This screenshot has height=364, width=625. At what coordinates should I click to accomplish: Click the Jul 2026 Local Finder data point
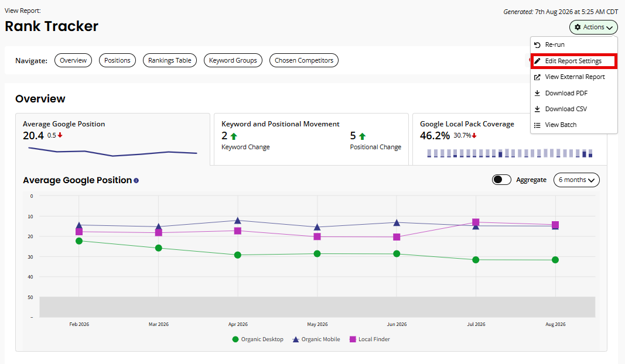476,222
